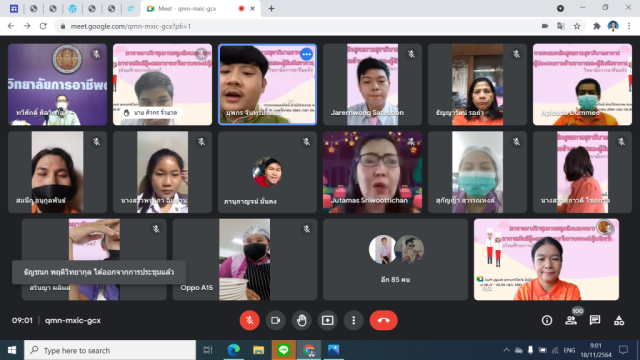Open chat with everyone icon
The width and height of the screenshot is (640, 360).
tap(595, 320)
